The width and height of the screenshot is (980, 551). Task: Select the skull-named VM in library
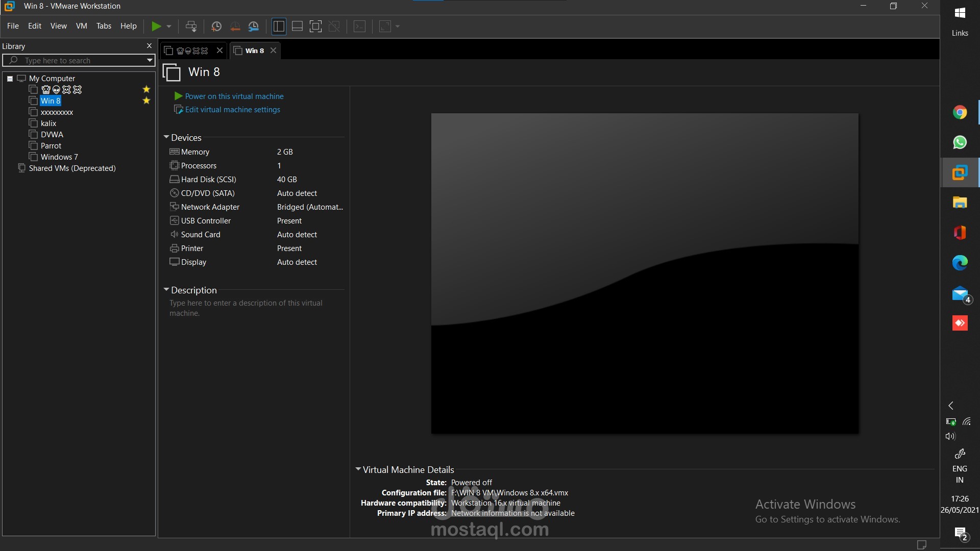click(x=61, y=90)
